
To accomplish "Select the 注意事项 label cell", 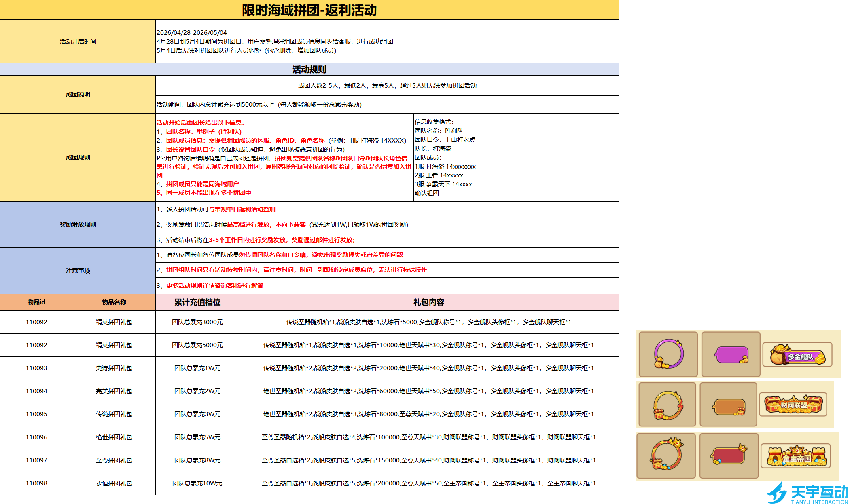I will pos(78,270).
